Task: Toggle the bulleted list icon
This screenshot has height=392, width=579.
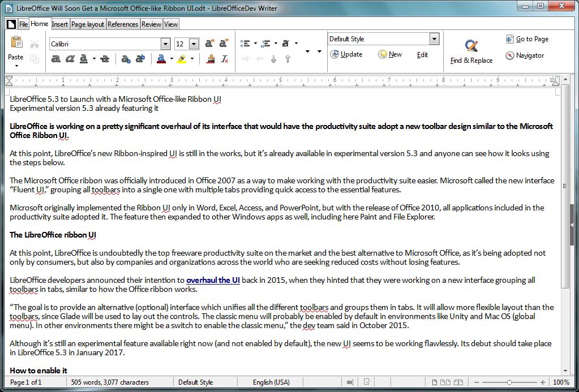Action: pyautogui.click(x=245, y=44)
